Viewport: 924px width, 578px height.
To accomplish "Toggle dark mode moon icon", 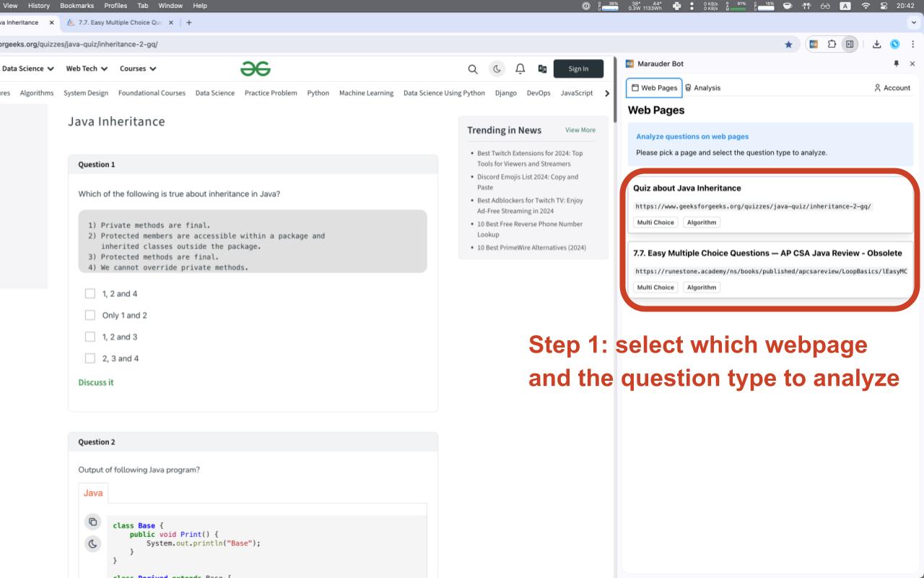I will click(497, 69).
